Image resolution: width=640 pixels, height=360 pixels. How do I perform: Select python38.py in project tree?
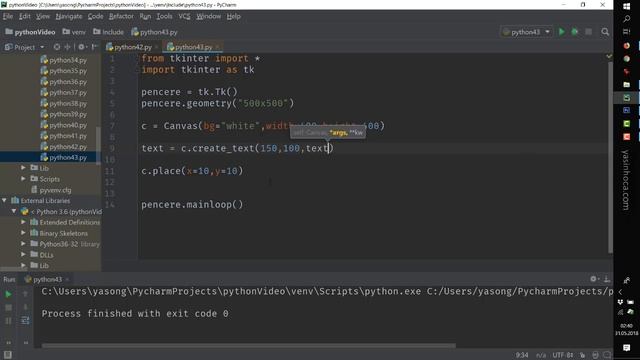point(68,103)
